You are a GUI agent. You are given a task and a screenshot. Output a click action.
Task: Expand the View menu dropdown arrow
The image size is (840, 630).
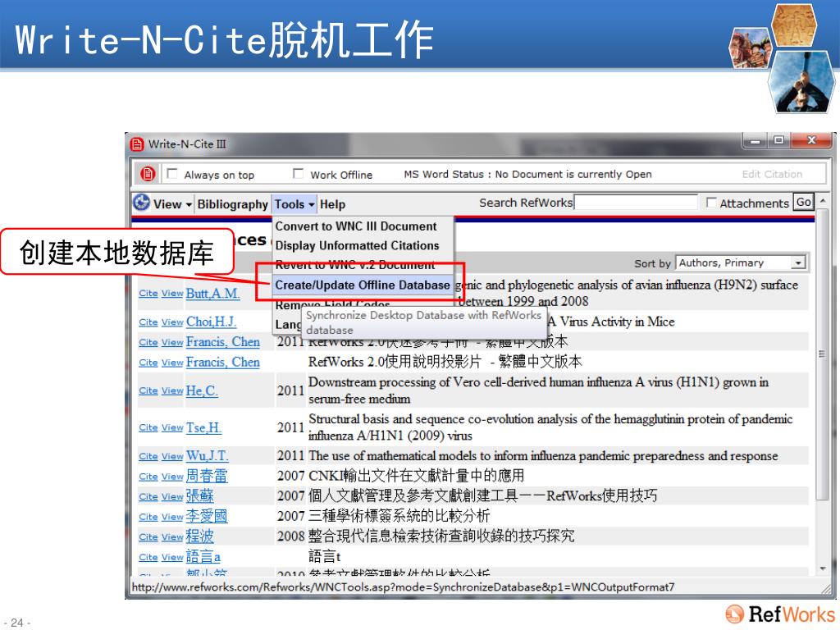coord(189,204)
